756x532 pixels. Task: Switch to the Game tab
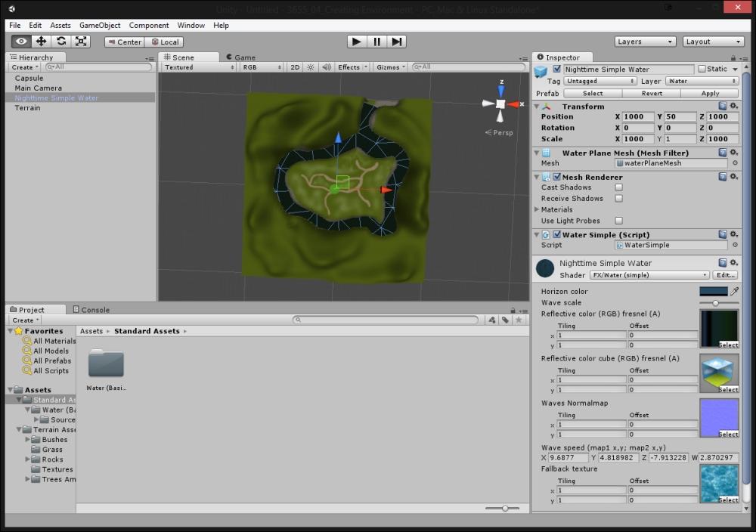click(240, 57)
